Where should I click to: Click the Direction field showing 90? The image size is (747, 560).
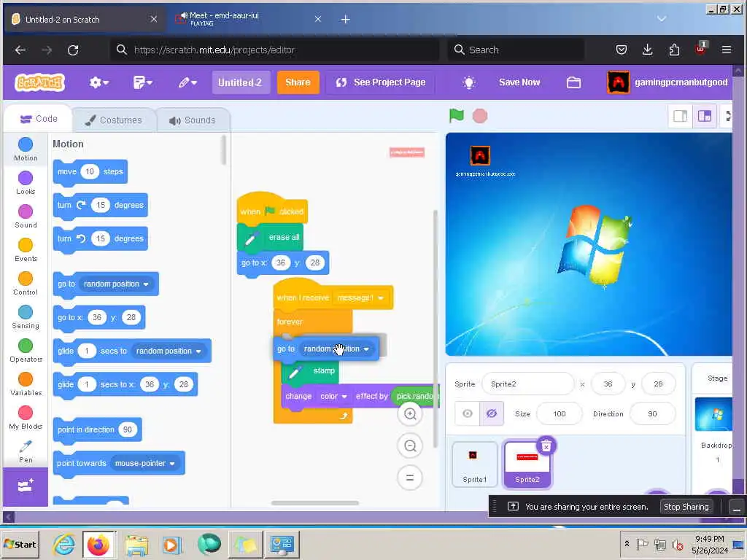[x=652, y=414]
